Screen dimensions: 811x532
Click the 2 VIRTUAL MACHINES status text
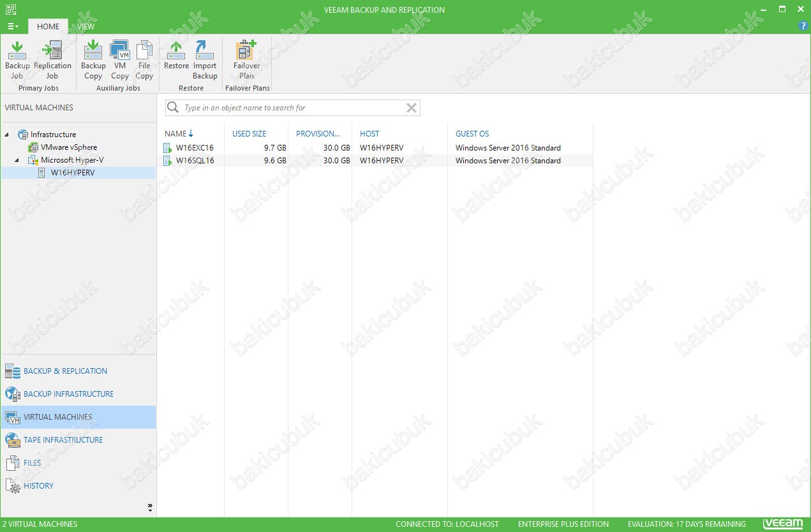tap(40, 524)
